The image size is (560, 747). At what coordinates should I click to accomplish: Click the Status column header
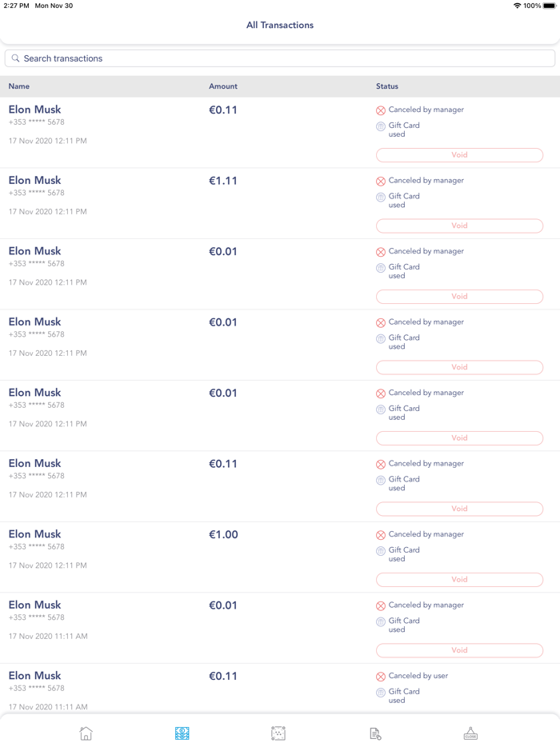(387, 86)
